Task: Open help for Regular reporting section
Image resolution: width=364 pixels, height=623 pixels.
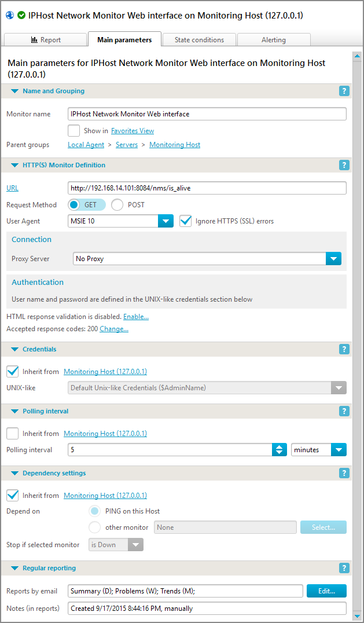Action: [x=344, y=568]
